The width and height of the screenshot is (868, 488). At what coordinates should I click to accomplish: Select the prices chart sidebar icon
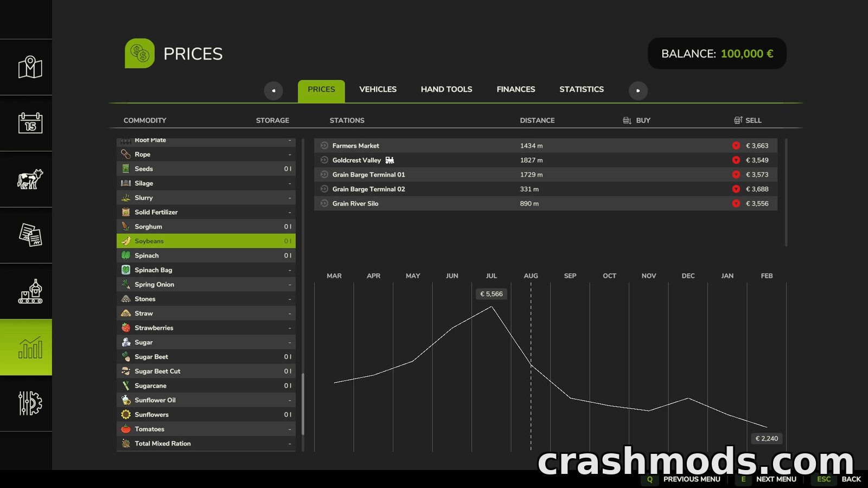30,347
